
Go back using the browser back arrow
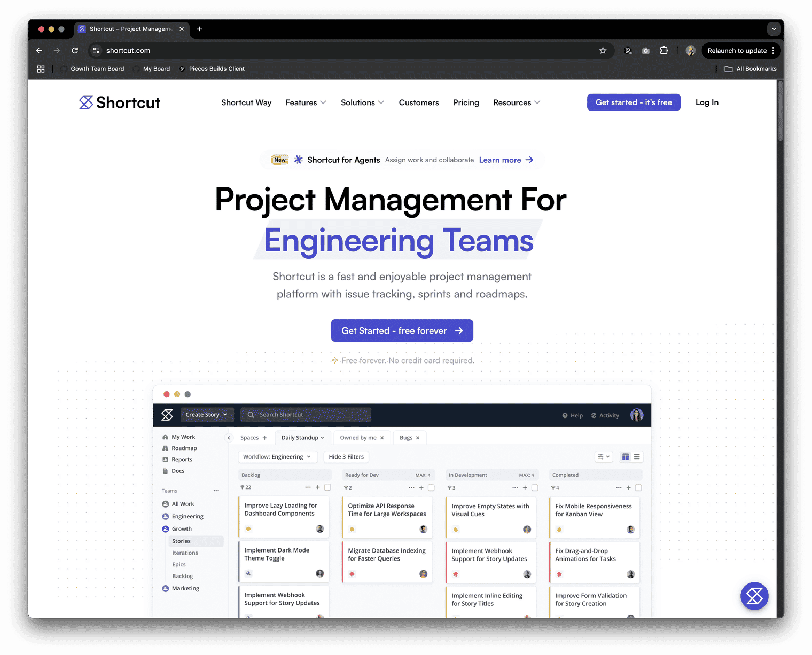[x=39, y=51]
